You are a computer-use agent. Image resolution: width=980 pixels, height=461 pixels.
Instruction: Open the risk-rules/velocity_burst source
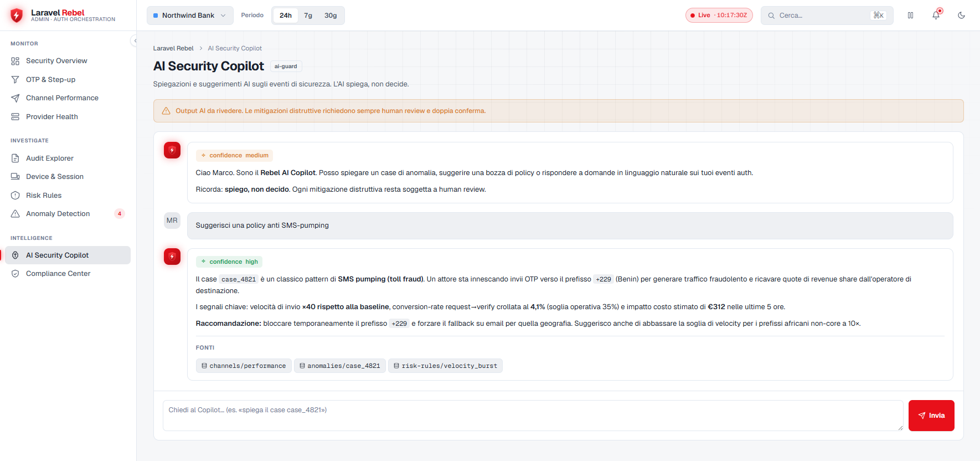coord(445,366)
